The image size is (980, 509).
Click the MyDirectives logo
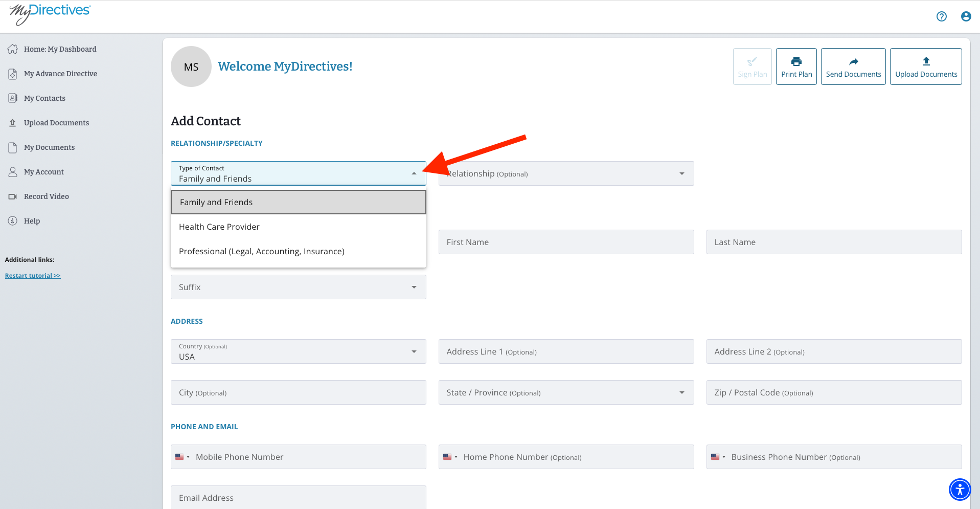tap(50, 14)
